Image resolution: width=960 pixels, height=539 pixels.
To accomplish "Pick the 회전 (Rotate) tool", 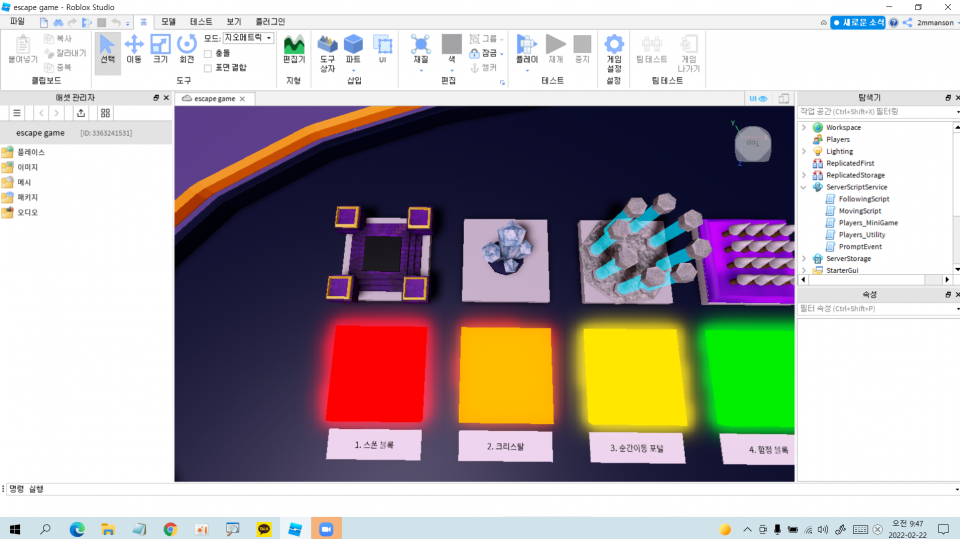I will pyautogui.click(x=187, y=49).
